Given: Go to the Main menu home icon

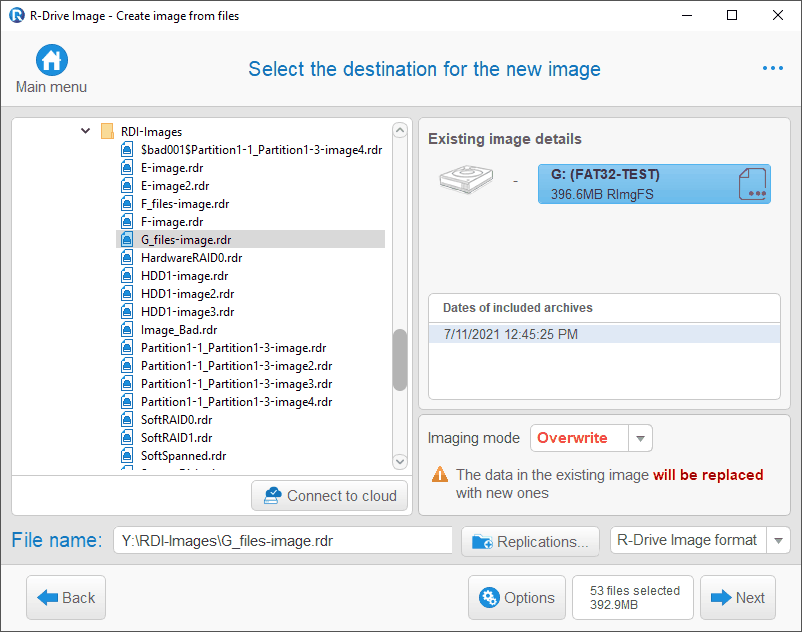Looking at the screenshot, I should point(52,60).
